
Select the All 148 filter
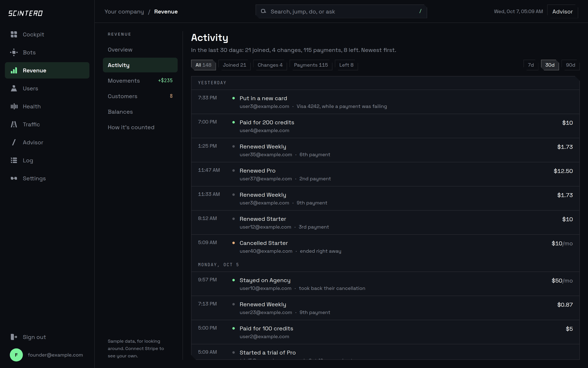[x=203, y=65]
